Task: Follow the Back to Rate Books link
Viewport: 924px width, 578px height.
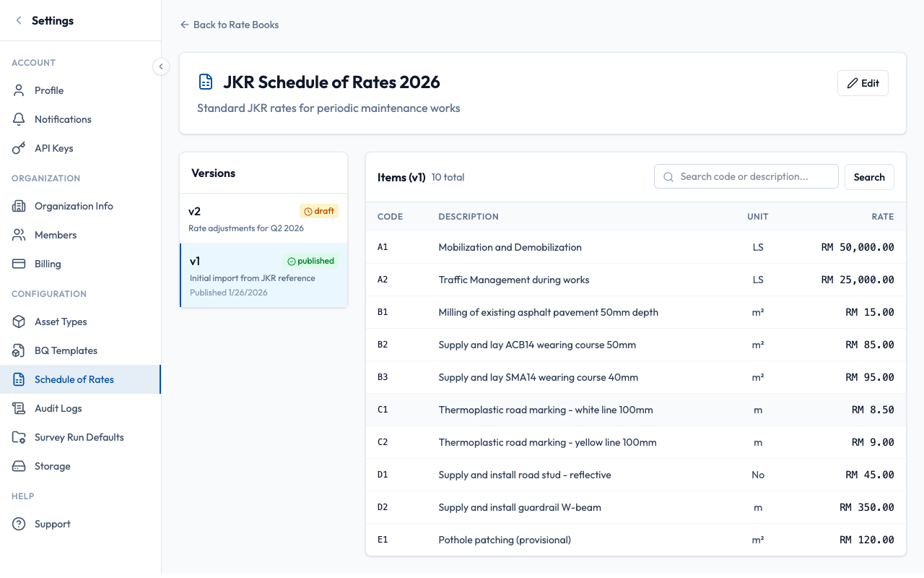Action: point(230,25)
